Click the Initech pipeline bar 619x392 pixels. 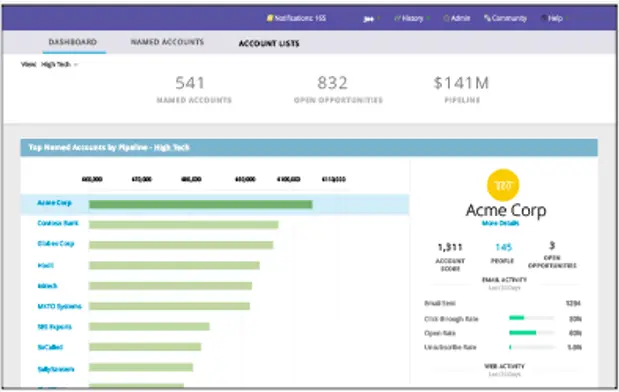[x=170, y=286]
